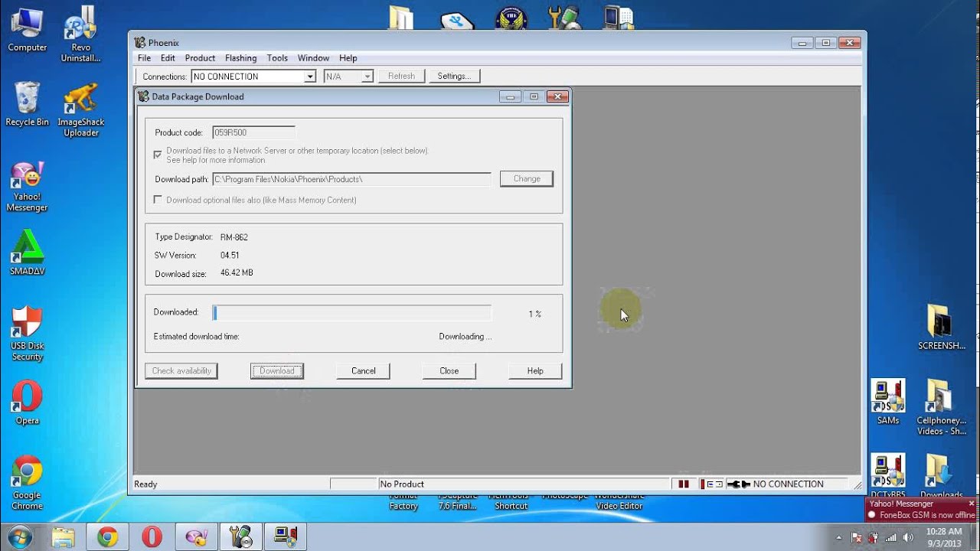
Task: Open the volume speaker tray icon
Action: pyautogui.click(x=908, y=537)
